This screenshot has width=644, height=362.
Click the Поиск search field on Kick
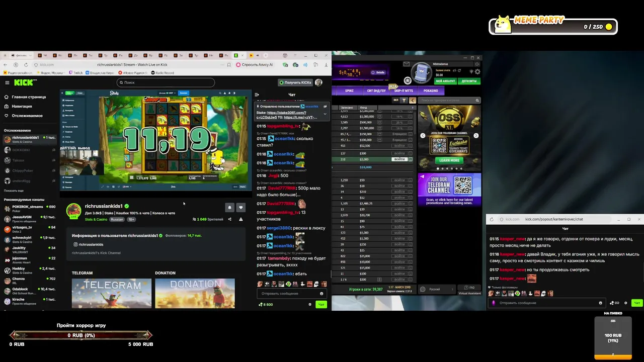166,82
